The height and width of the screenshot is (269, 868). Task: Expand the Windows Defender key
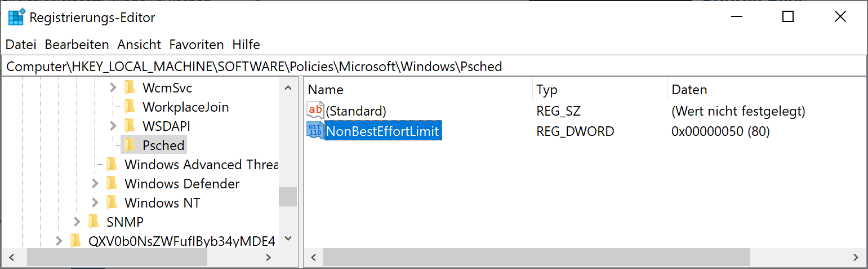click(x=95, y=183)
